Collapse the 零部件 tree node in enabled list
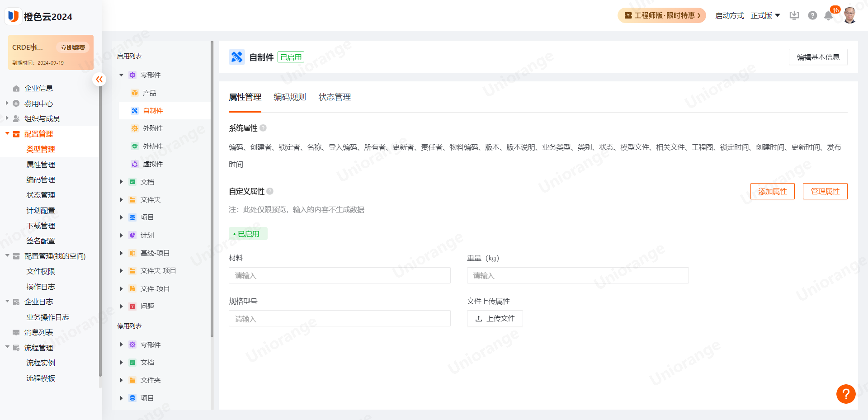Viewport: 868px width, 420px height. coord(121,75)
